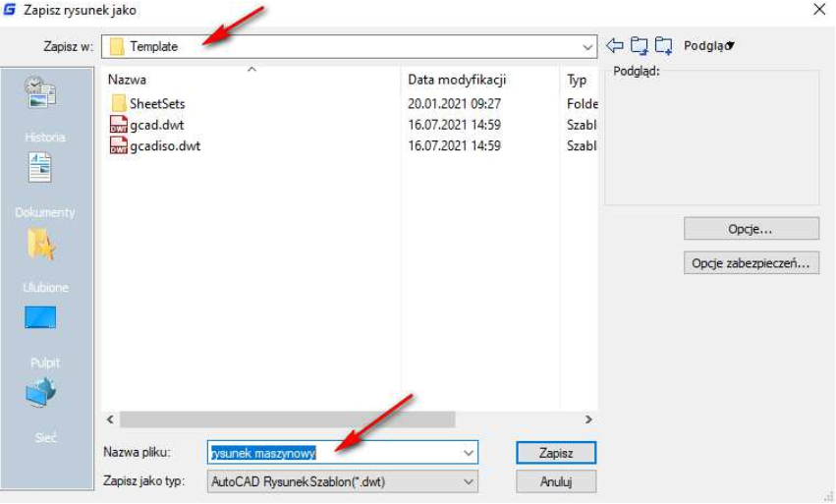Create a new folder using toolbar icon
This screenshot has height=504, width=836.
click(x=664, y=45)
